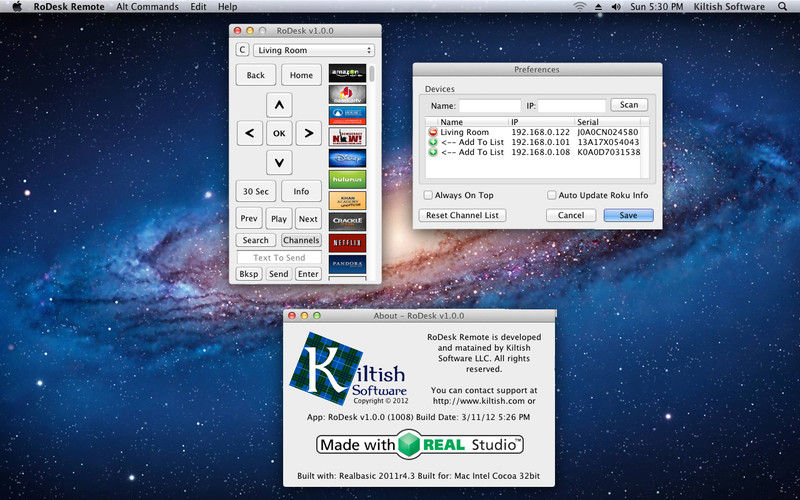Launch the Netflix channel thumbnail

[347, 243]
